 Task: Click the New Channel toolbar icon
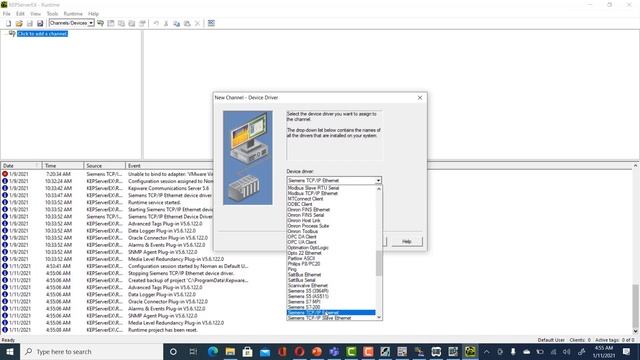tap(100, 23)
